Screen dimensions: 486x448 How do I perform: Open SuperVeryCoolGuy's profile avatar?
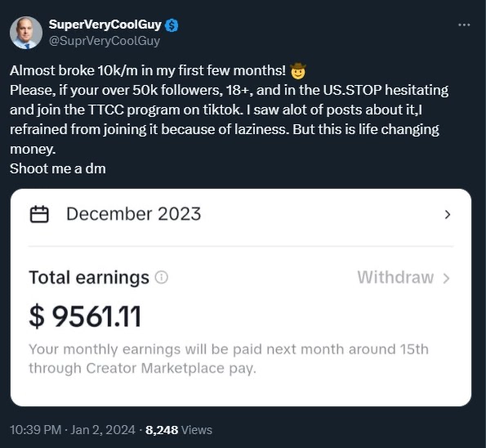click(x=26, y=33)
